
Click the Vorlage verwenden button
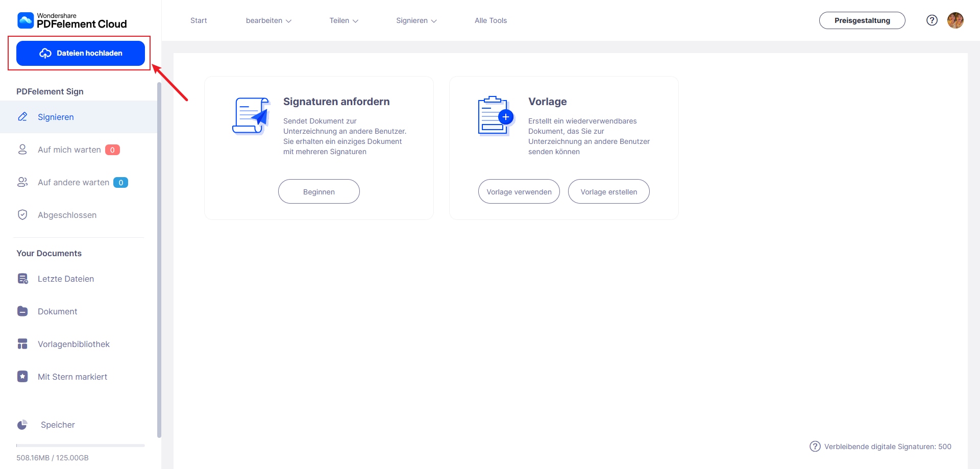[519, 191]
